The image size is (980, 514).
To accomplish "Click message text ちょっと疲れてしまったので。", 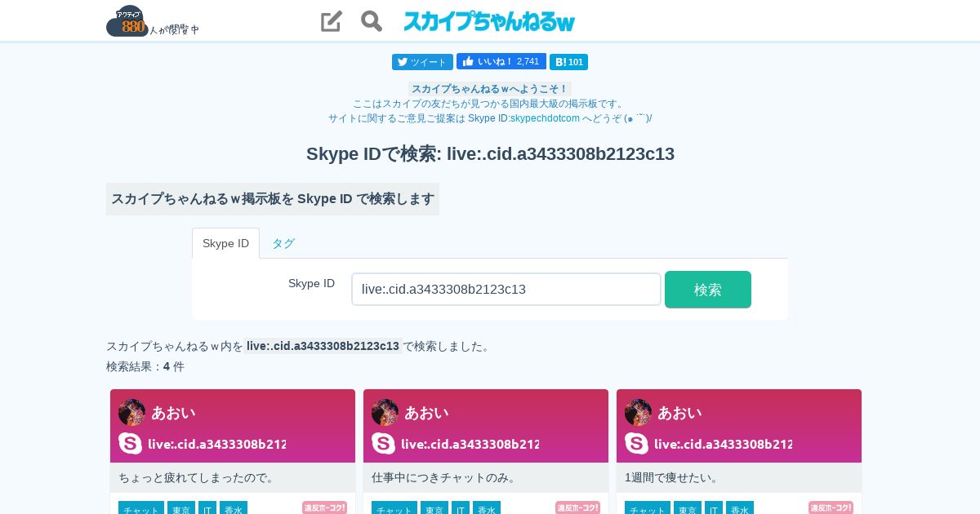I will (x=198, y=477).
